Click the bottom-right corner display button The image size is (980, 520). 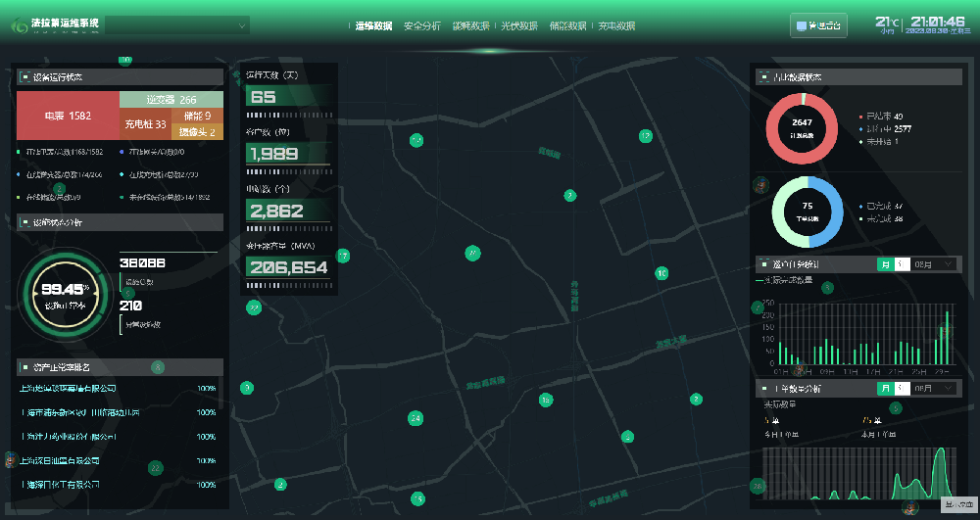(x=956, y=505)
